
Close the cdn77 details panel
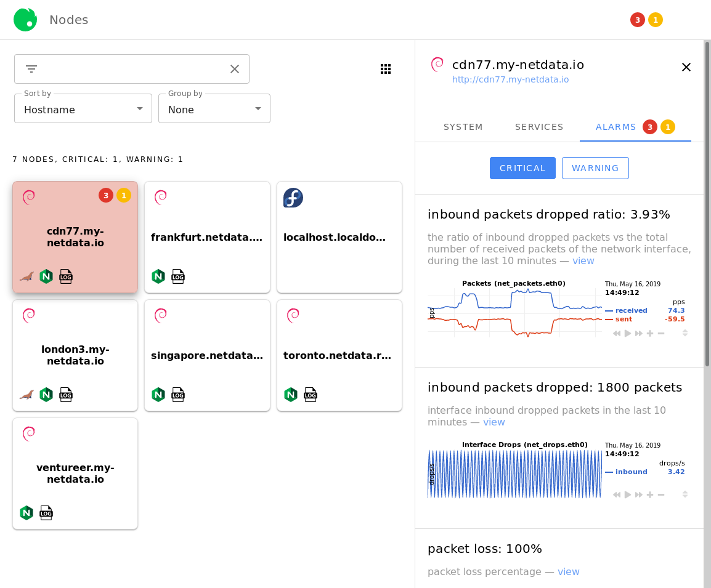coord(686,67)
